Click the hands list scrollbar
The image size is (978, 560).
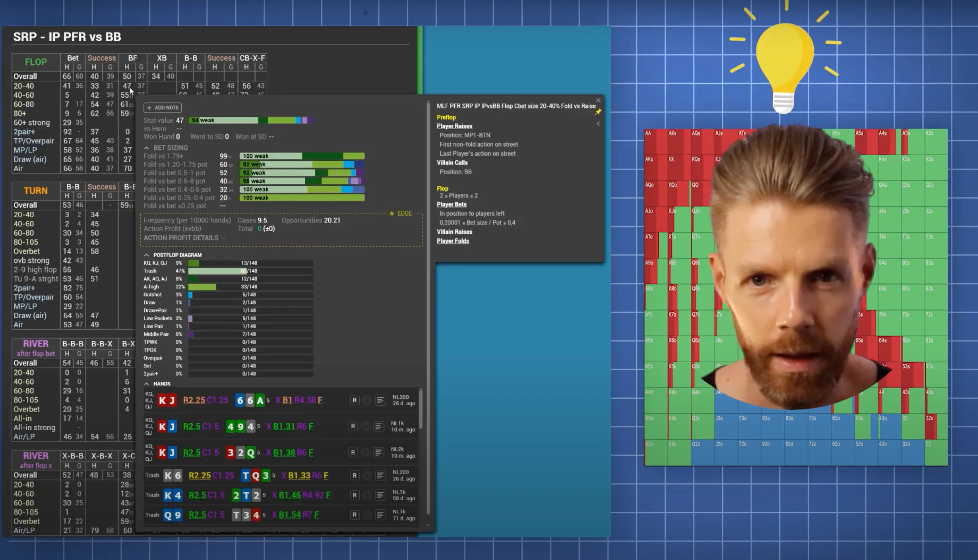click(x=421, y=410)
